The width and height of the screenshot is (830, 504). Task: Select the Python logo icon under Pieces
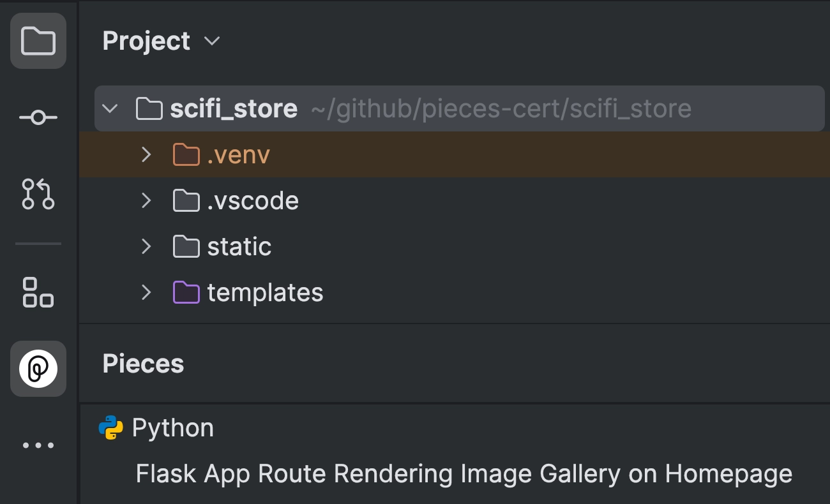click(x=110, y=427)
